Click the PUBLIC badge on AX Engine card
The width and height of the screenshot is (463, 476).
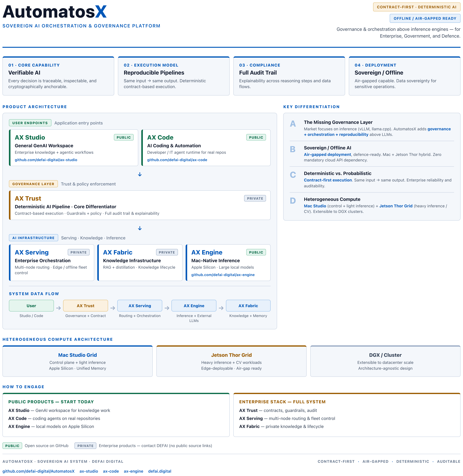[256, 252]
